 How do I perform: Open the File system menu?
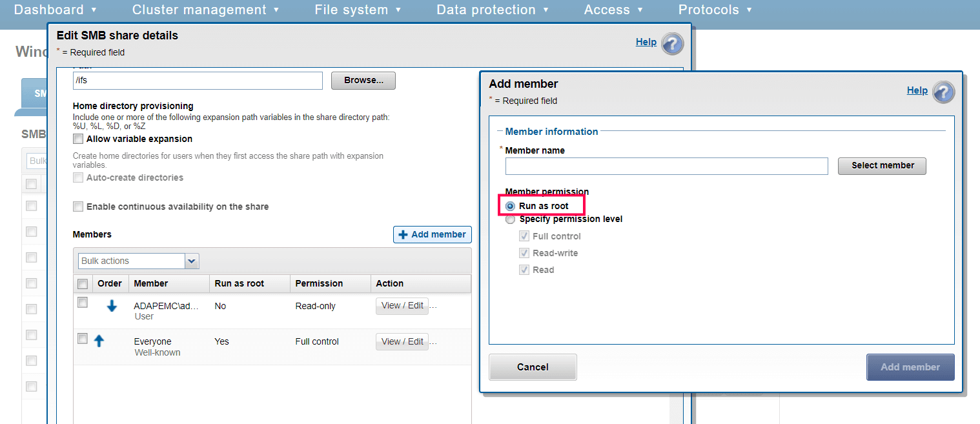pyautogui.click(x=358, y=10)
